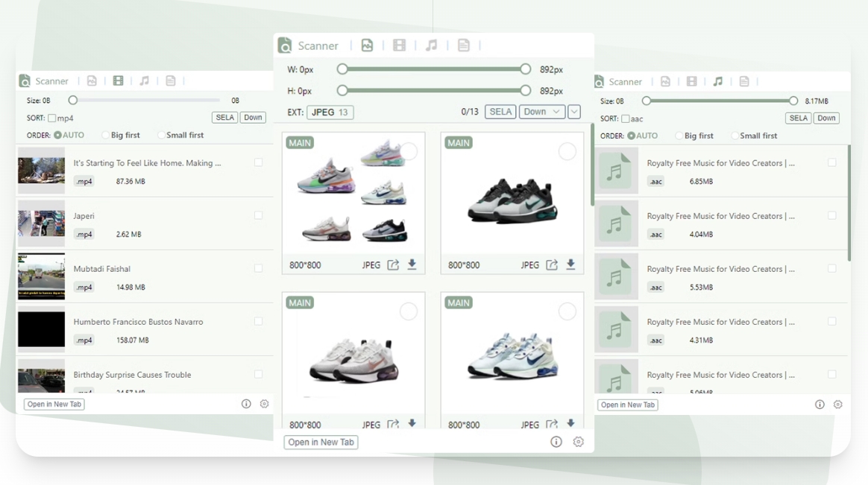Click SELA button in the center panel
The image size is (868, 485).
pyautogui.click(x=500, y=112)
